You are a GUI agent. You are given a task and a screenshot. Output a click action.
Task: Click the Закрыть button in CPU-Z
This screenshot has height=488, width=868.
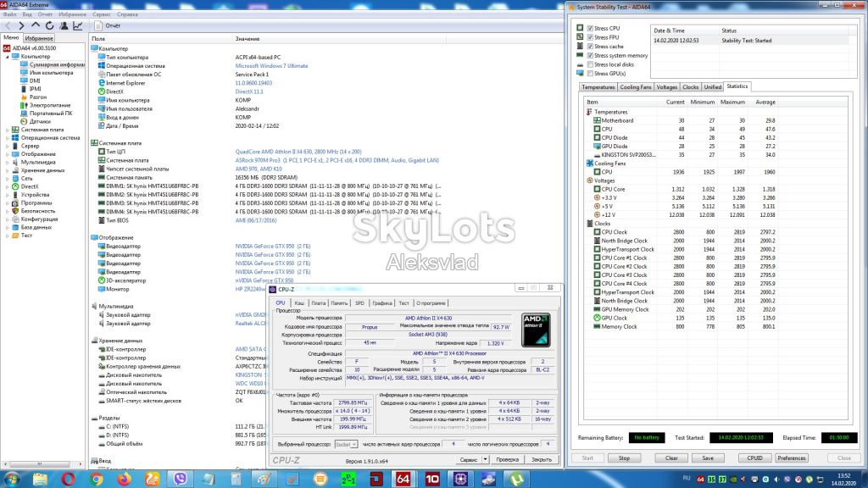click(542, 459)
